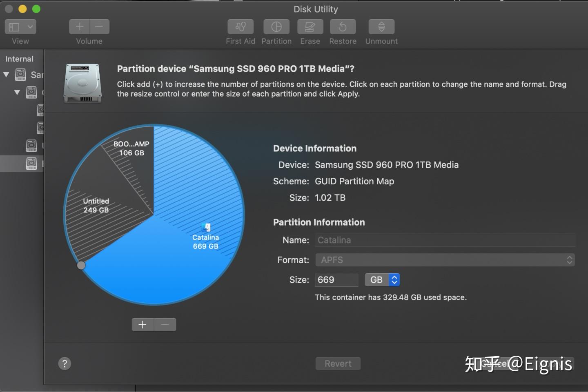Click the GUID Partition Map scheme value
The width and height of the screenshot is (588, 392).
point(354,181)
